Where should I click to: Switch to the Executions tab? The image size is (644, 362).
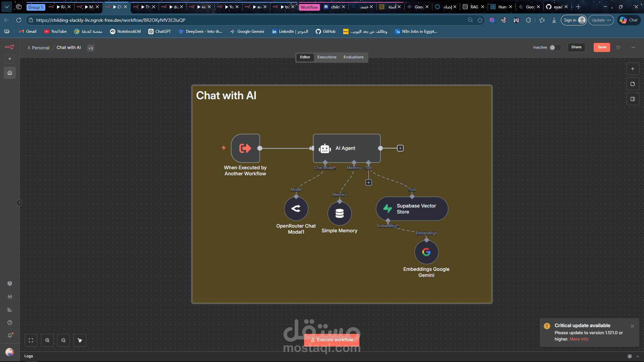point(327,57)
